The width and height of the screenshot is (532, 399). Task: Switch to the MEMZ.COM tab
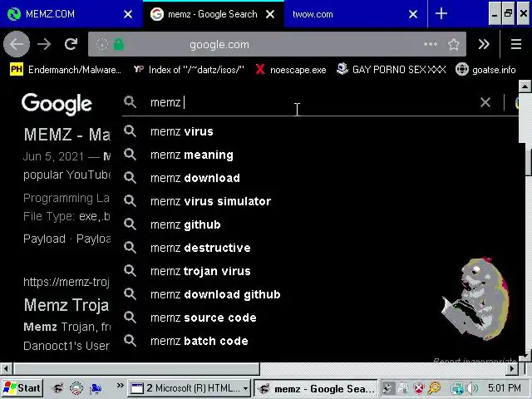click(71, 14)
